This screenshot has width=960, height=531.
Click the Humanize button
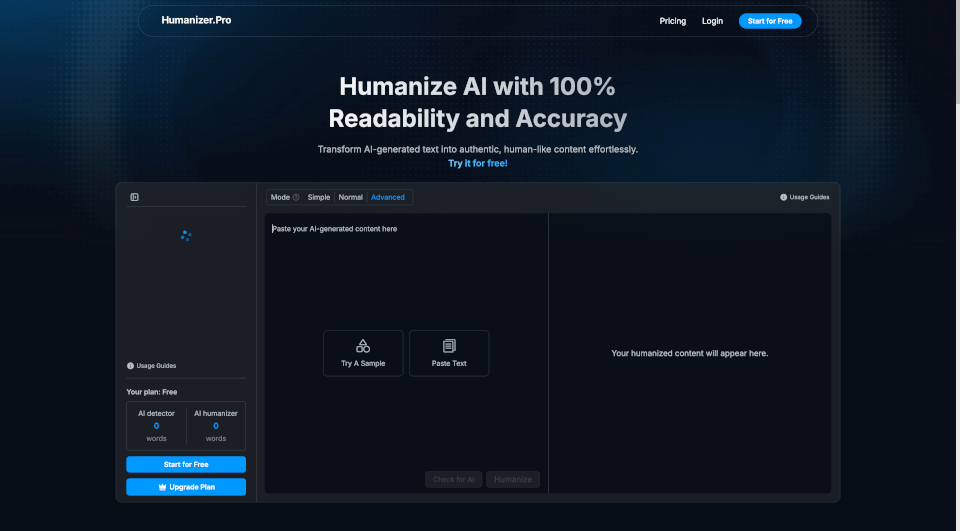(513, 480)
